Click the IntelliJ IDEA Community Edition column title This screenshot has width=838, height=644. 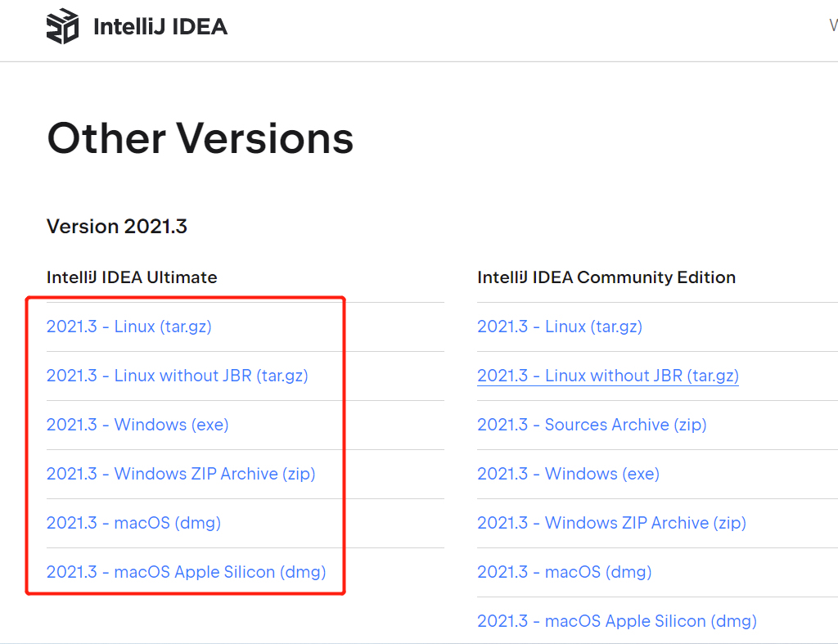coord(606,277)
